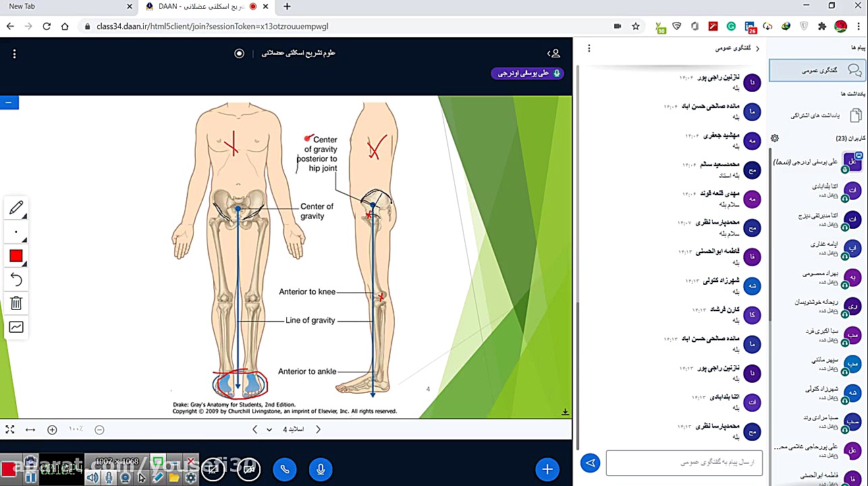Open camera permission icon in address bar

pos(618,26)
